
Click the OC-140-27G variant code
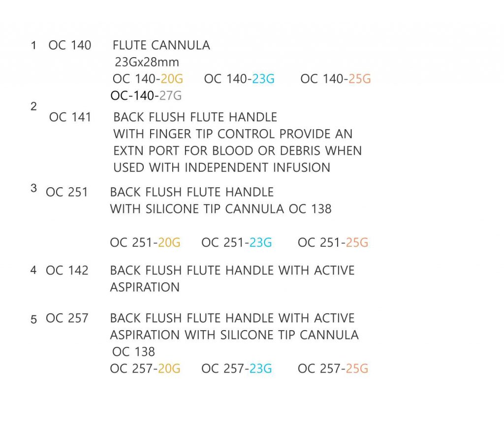point(146,96)
